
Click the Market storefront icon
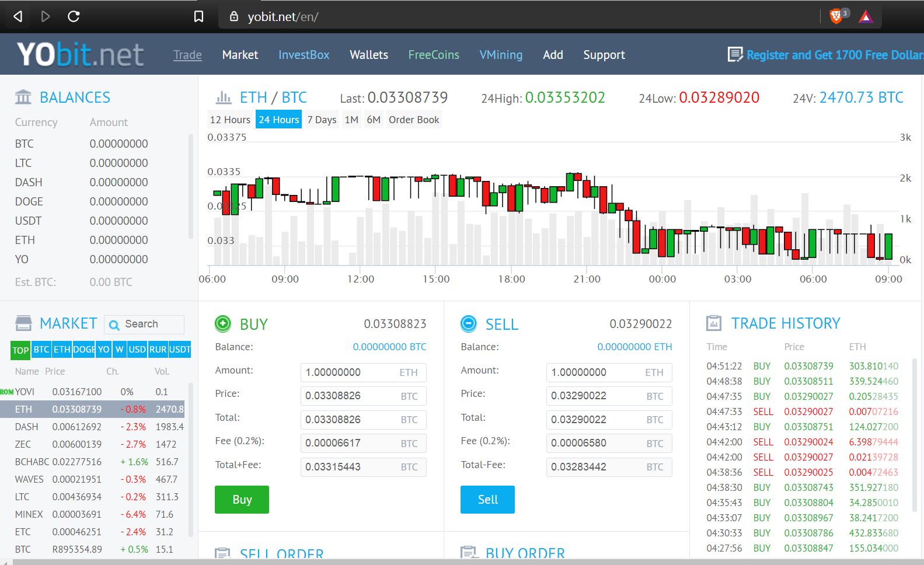[x=23, y=323]
